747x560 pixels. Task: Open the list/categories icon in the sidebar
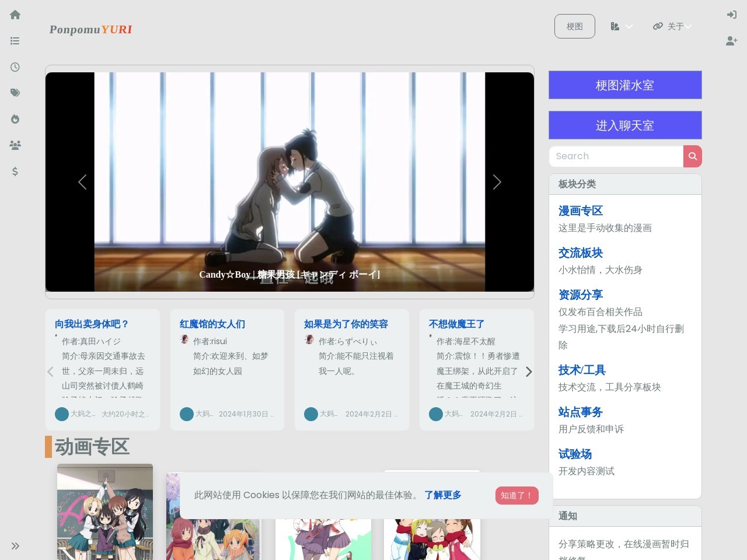tap(15, 41)
